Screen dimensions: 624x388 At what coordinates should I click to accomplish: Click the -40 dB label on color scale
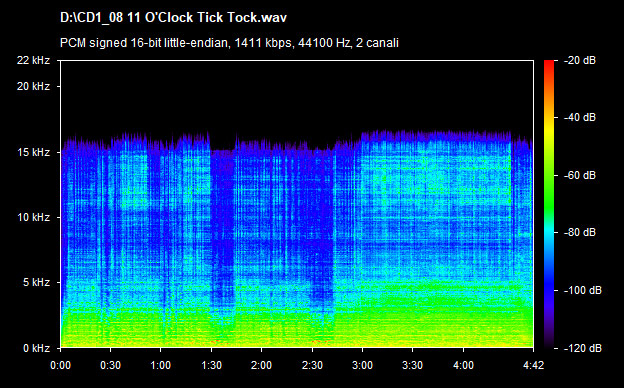tap(580, 117)
